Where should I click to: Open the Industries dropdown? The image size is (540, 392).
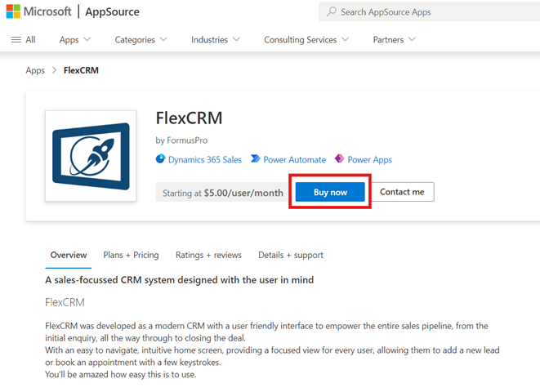point(216,39)
